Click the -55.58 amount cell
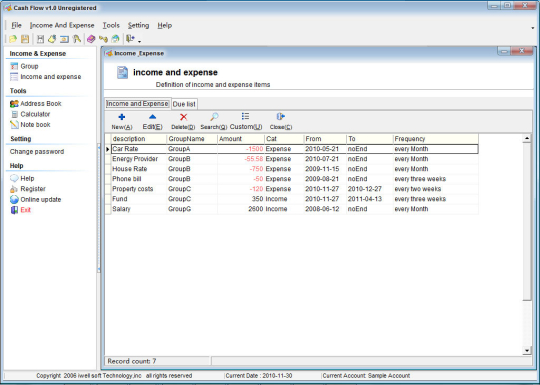 pyautogui.click(x=241, y=159)
